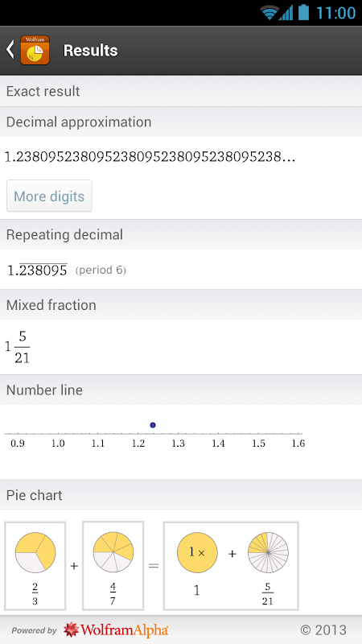
Task: Open the Wolfram fractions app icon
Action: [35, 50]
